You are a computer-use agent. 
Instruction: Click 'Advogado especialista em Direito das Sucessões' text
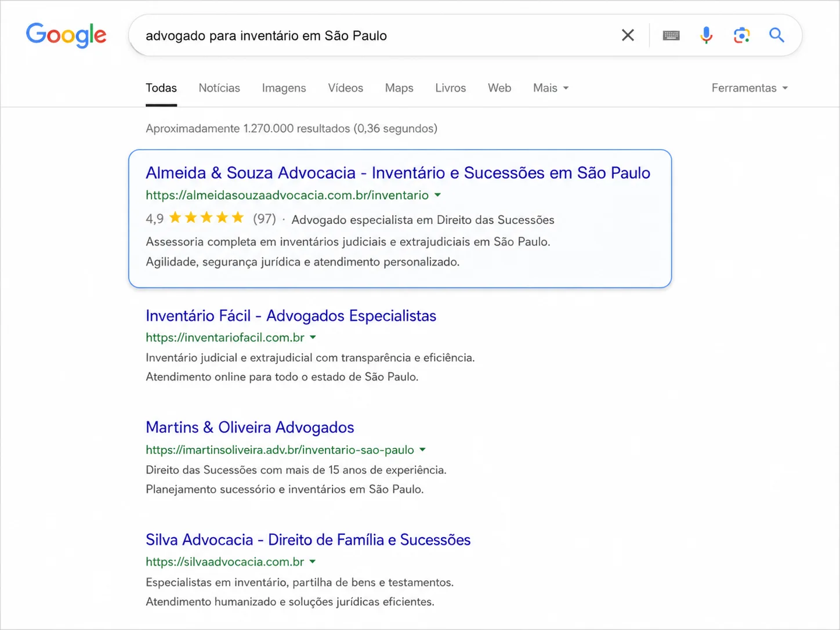423,220
